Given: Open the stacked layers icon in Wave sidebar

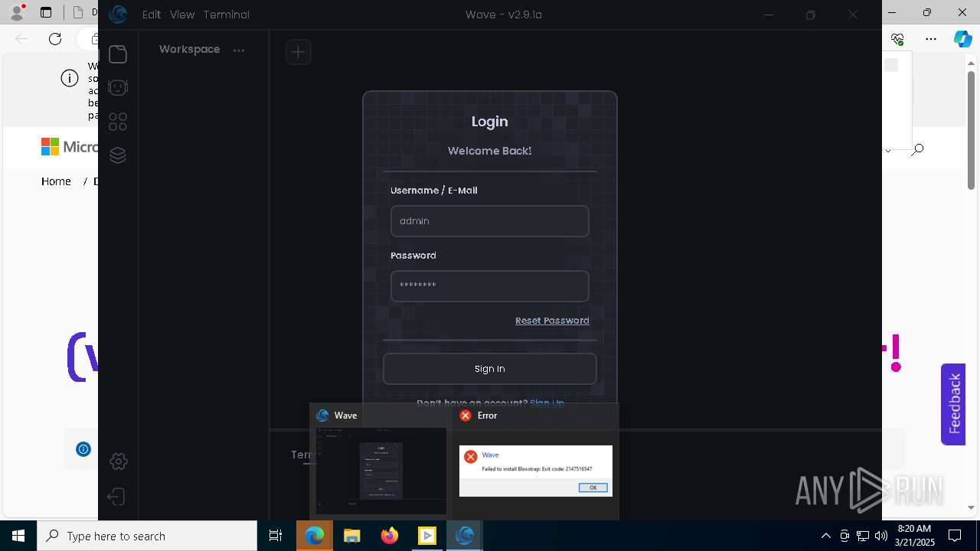Looking at the screenshot, I should [117, 155].
